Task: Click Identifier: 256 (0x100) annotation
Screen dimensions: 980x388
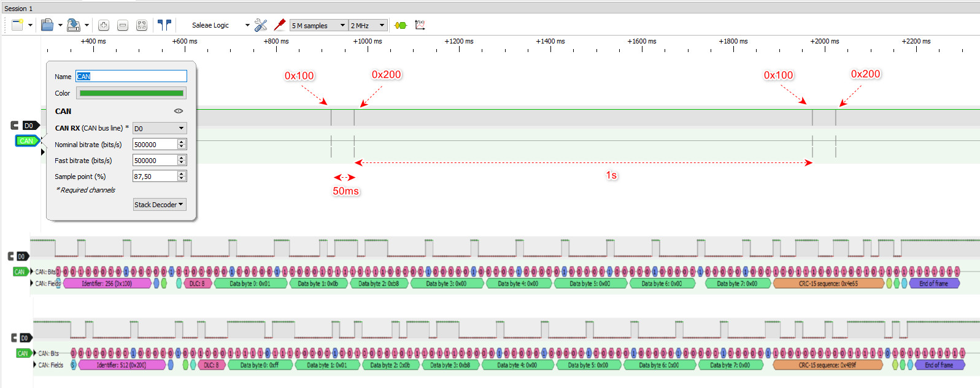Action: 107,283
